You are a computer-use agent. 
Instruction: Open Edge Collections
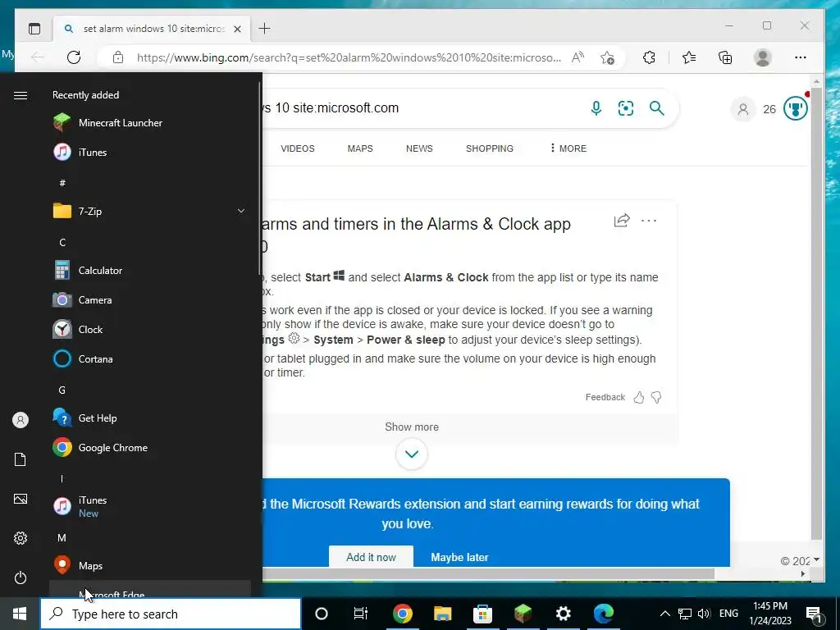tap(725, 57)
